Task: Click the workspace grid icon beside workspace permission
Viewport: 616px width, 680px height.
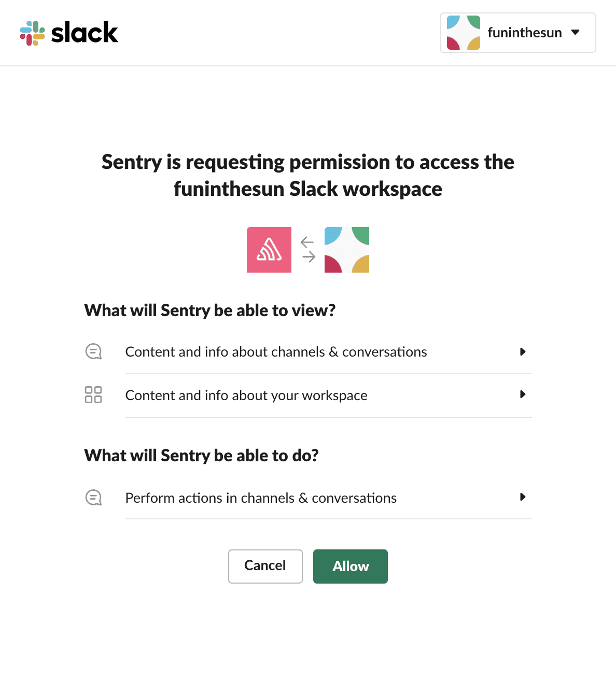Action: 93,394
